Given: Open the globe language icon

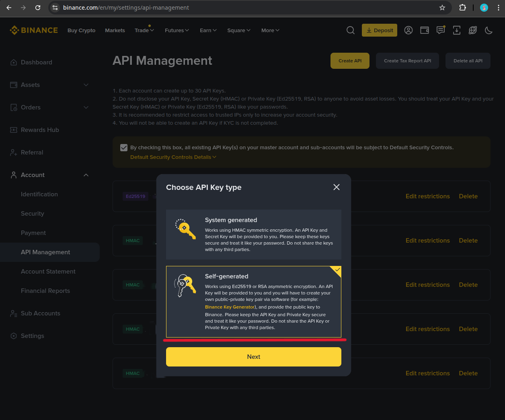Looking at the screenshot, I should point(473,30).
